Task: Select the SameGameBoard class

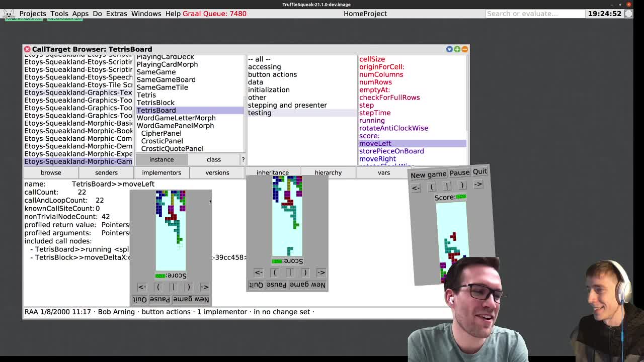Action: 166,79
